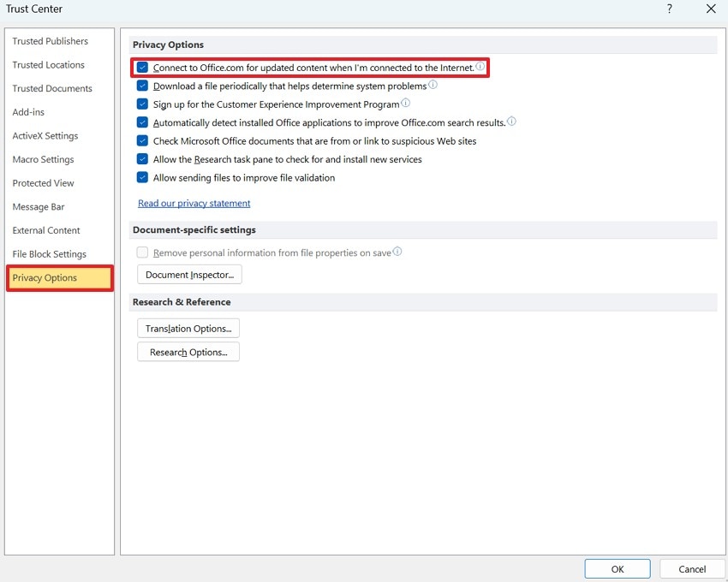Toggle the Research task pane checkbox
Screen dimensions: 728x582
[x=142, y=159]
